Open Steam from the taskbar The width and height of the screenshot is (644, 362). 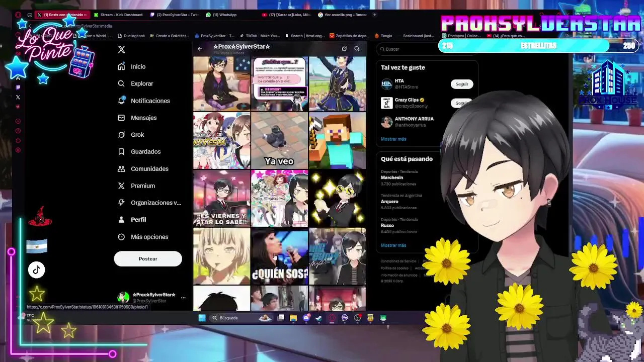pyautogui.click(x=319, y=318)
